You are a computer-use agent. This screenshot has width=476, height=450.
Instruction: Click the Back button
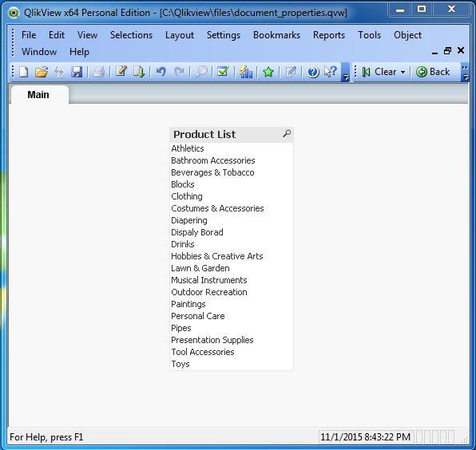pyautogui.click(x=433, y=72)
